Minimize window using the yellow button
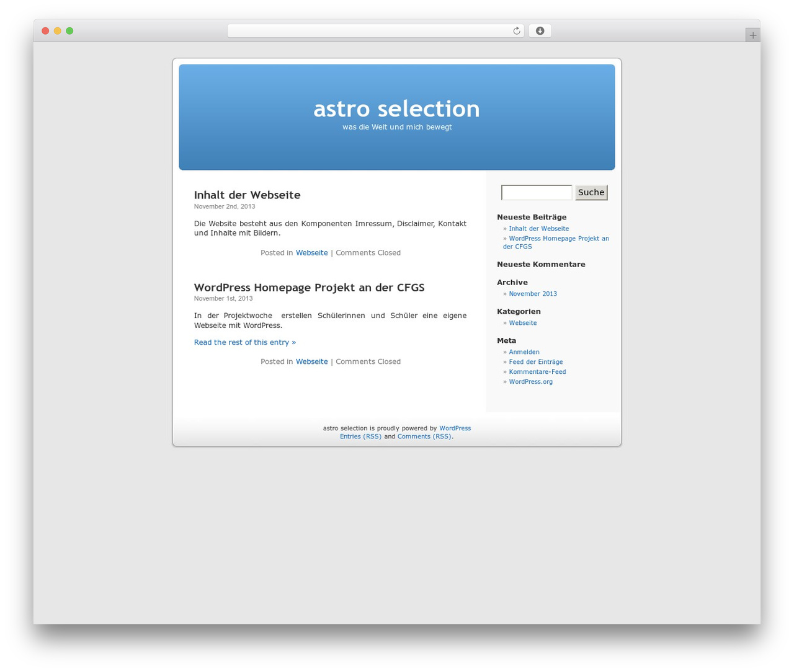 point(58,31)
